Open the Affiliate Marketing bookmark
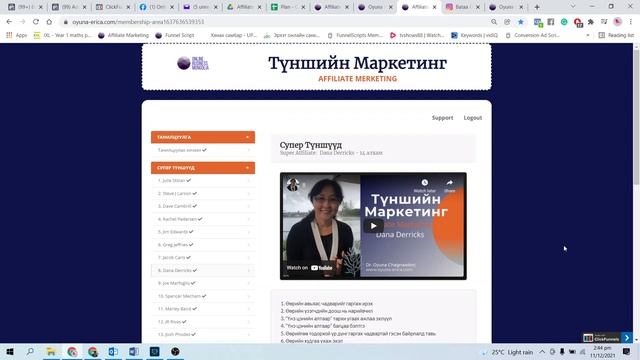The width and height of the screenshot is (640, 360). [x=124, y=36]
